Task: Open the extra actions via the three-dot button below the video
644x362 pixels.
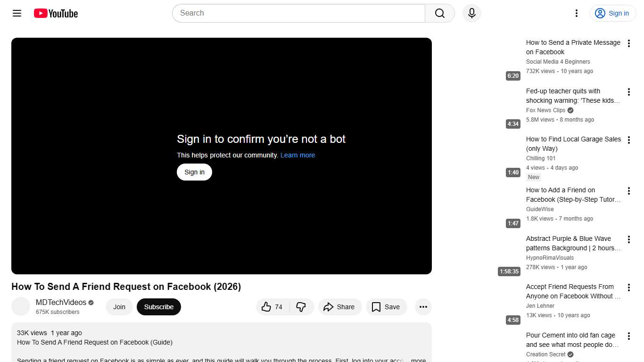Action: tap(423, 307)
